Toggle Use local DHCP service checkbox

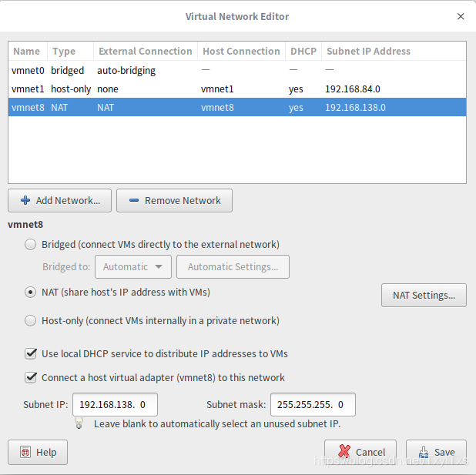[x=31, y=353]
